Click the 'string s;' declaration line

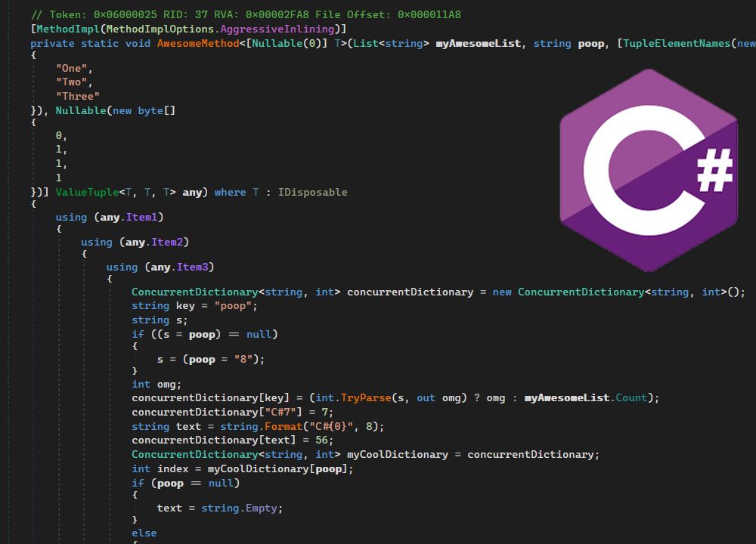click(x=160, y=320)
